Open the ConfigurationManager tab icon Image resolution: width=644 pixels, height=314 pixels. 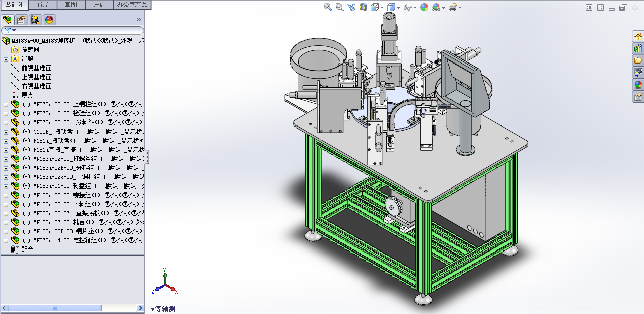(x=35, y=20)
